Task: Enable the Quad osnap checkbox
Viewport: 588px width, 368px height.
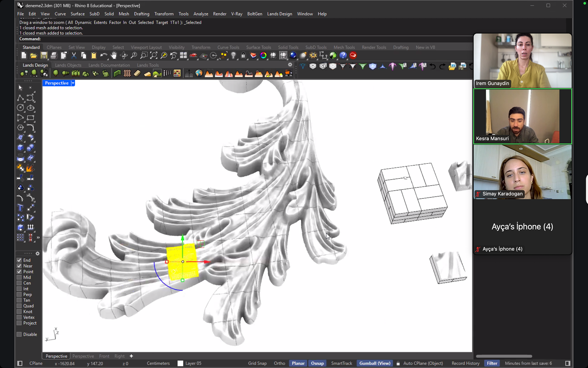Action: pyautogui.click(x=19, y=306)
